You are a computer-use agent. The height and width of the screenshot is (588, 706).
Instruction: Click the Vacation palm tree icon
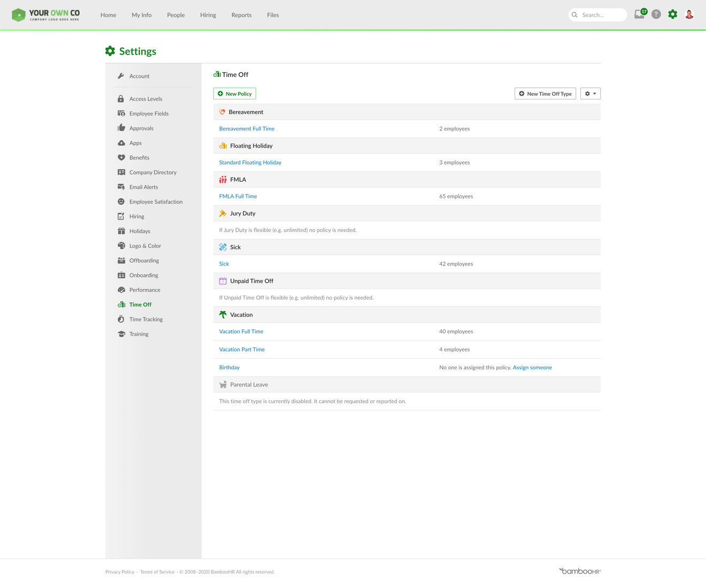coord(223,315)
